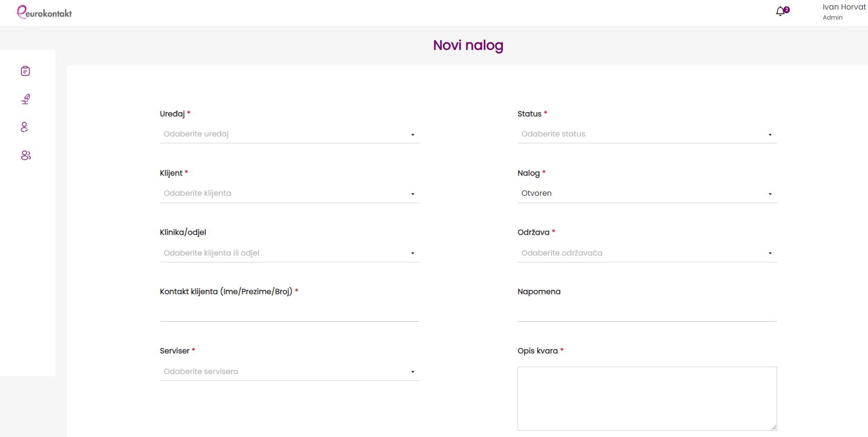Expand the Održava dropdown
Screen dimensions: 868x437
tap(647, 253)
